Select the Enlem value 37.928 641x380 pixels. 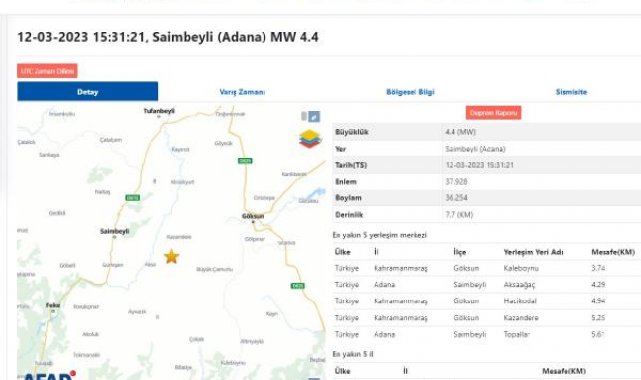click(456, 181)
